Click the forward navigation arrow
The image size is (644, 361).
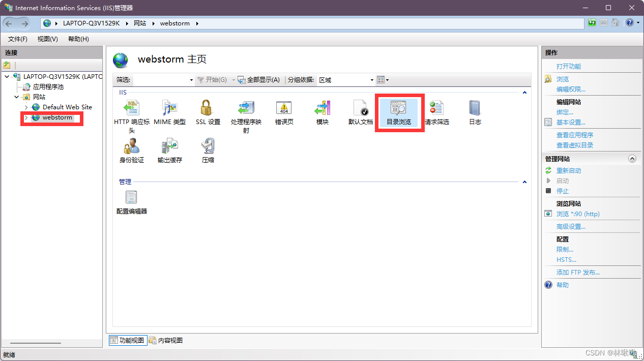(x=25, y=23)
